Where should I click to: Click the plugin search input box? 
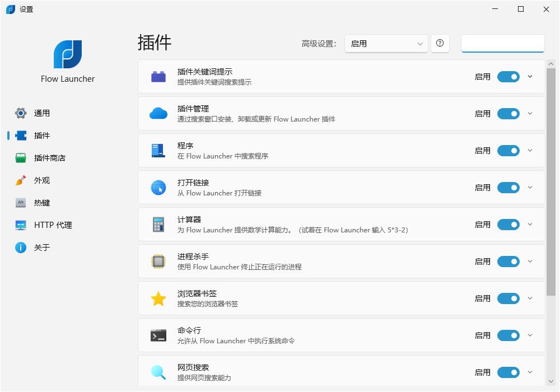(x=502, y=44)
